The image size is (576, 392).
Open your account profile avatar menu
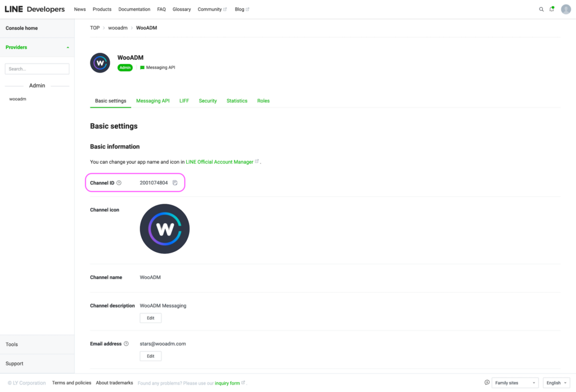click(x=565, y=9)
